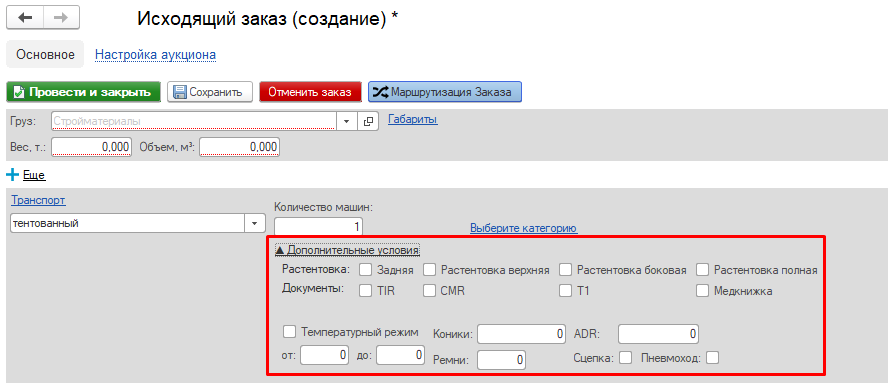Click the title Исходящий заказ (создание)

[263, 19]
